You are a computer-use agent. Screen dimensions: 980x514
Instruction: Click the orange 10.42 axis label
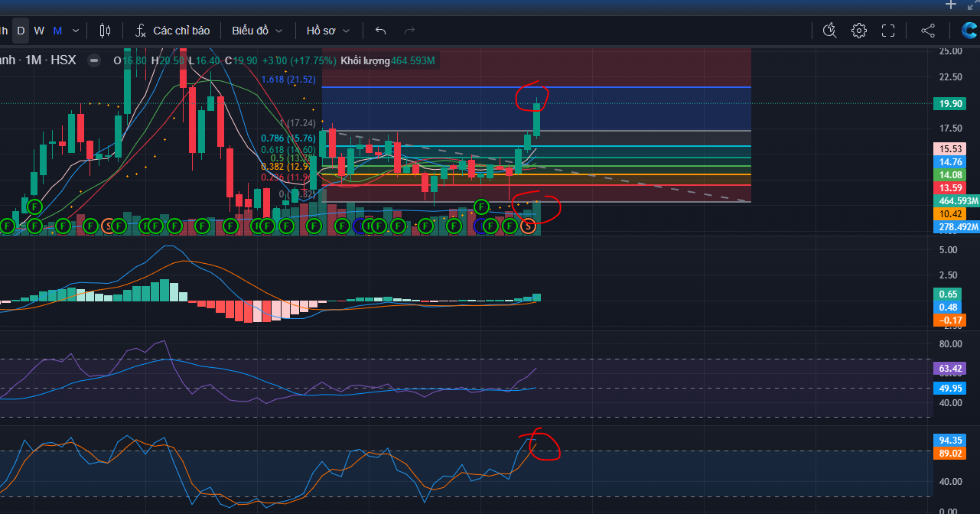click(949, 213)
